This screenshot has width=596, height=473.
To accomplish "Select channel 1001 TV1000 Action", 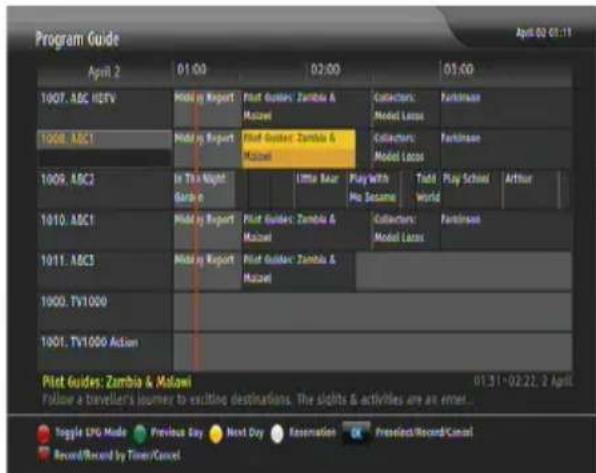I will click(105, 352).
